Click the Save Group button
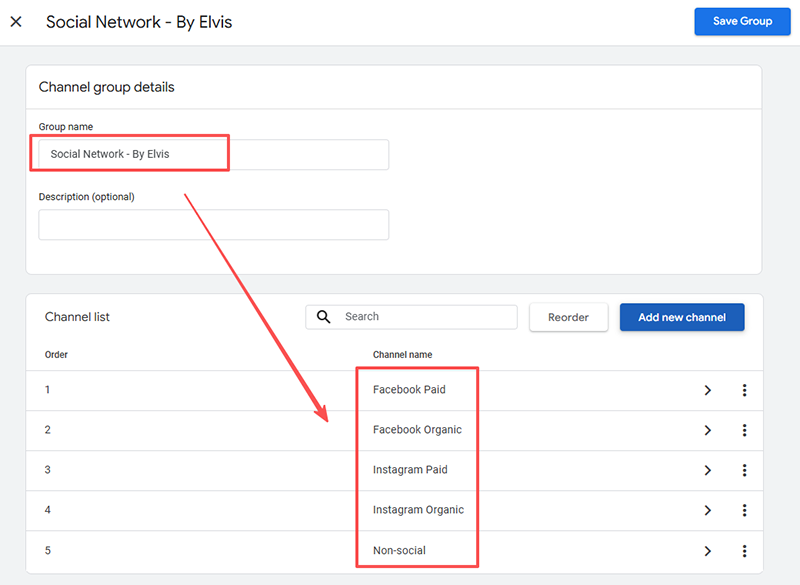The image size is (800, 585). [741, 21]
